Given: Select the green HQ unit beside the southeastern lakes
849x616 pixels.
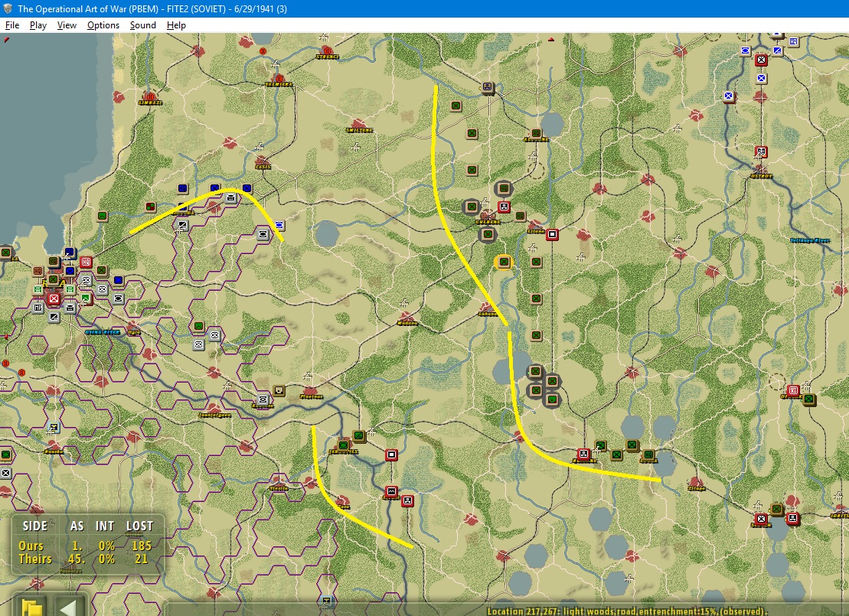Looking at the screenshot, I should [648, 455].
